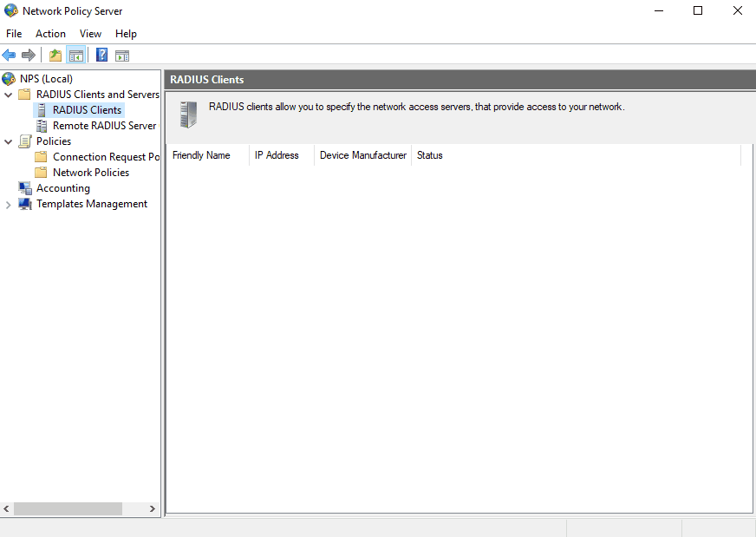Open the Action menu

pyautogui.click(x=50, y=34)
